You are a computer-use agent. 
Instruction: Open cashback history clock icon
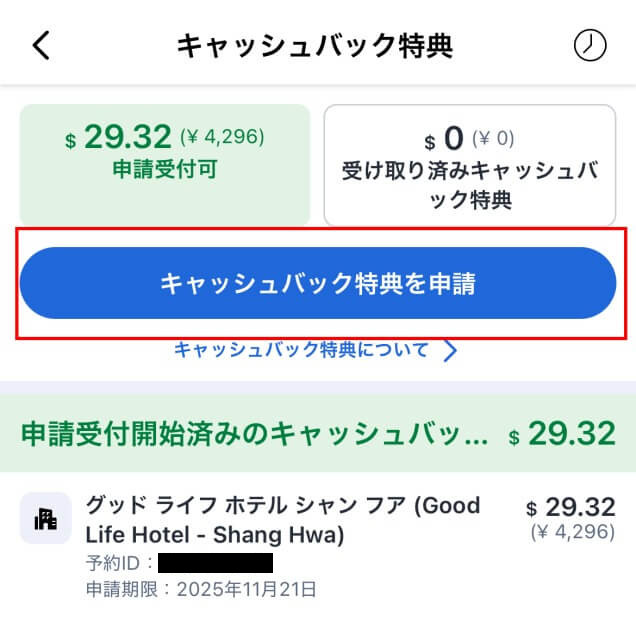pos(590,45)
